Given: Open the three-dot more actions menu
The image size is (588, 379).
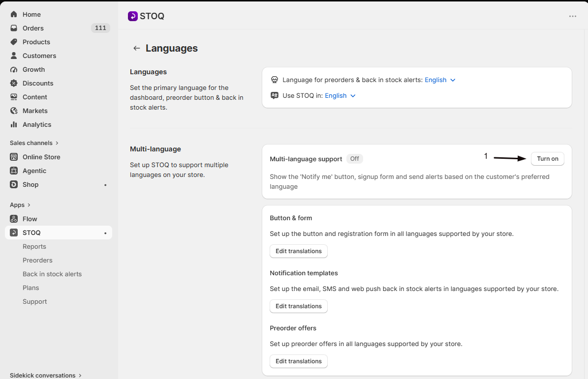Looking at the screenshot, I should (x=572, y=16).
